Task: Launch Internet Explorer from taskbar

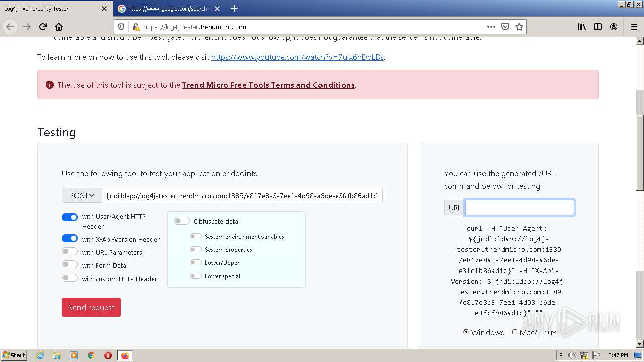Action: tap(40, 355)
